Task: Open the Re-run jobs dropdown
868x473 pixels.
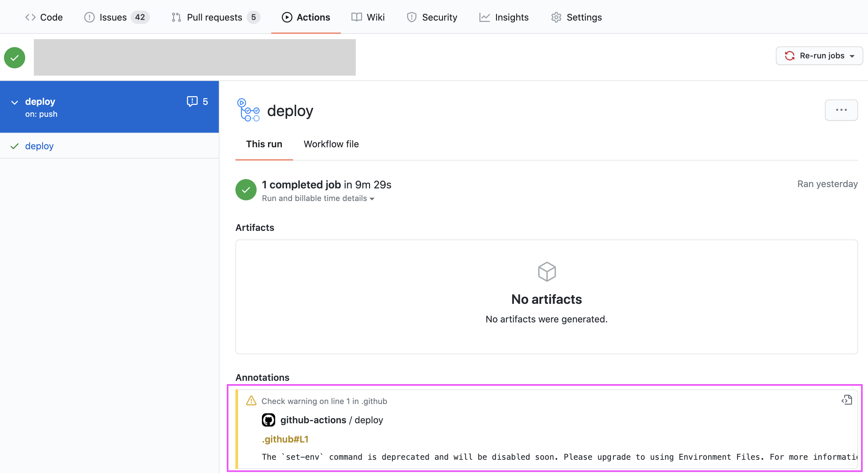Action: pyautogui.click(x=819, y=56)
